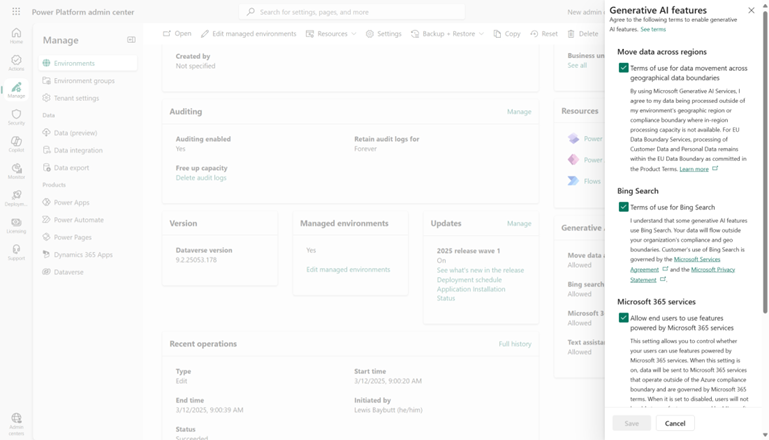The width and height of the screenshot is (769, 440).
Task: Click the Reset toolbar command
Action: coord(544,33)
